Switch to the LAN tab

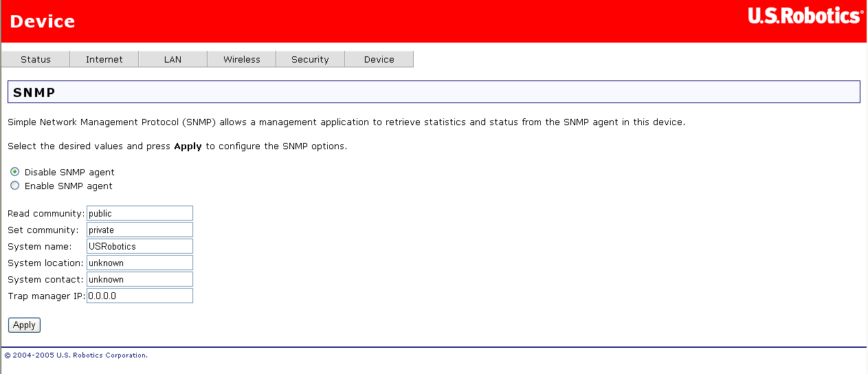[173, 59]
